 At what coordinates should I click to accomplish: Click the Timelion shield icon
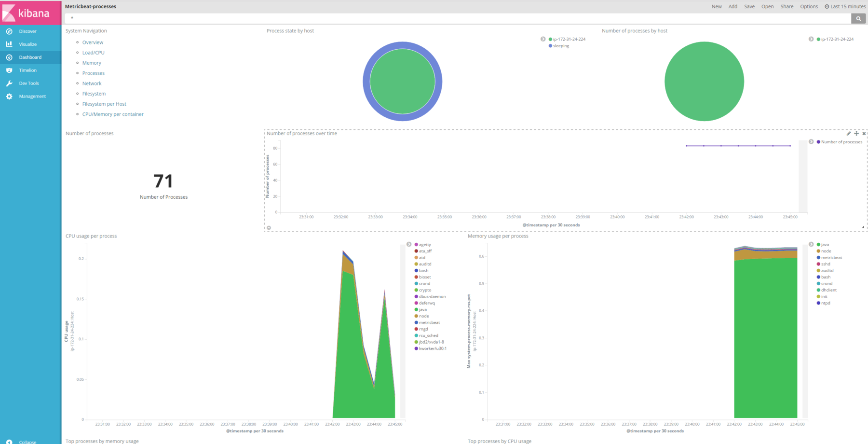(x=9, y=70)
